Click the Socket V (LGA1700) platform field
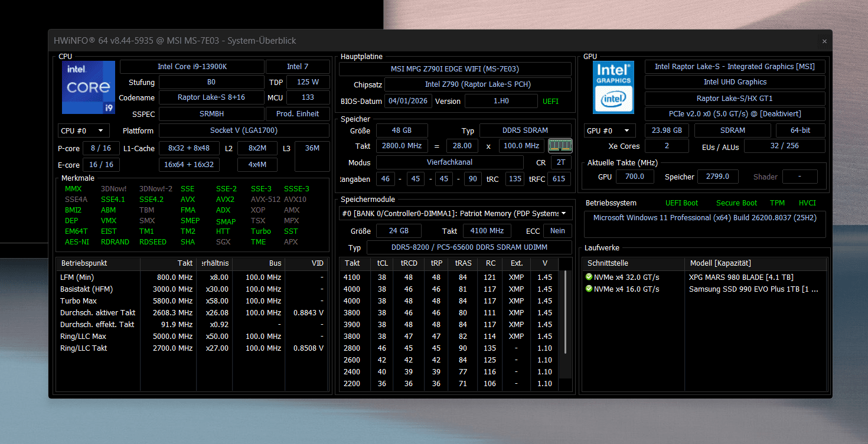This screenshot has width=868, height=444. [x=244, y=130]
